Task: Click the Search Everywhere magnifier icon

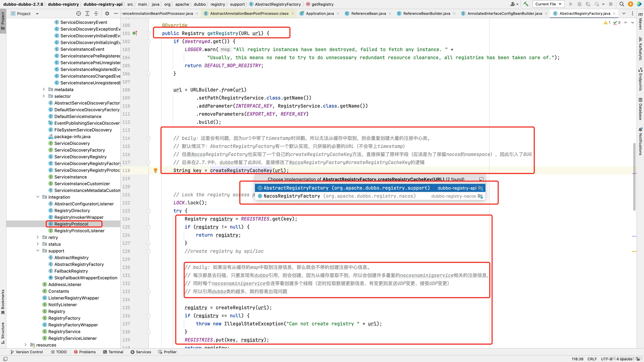Action: (622, 4)
